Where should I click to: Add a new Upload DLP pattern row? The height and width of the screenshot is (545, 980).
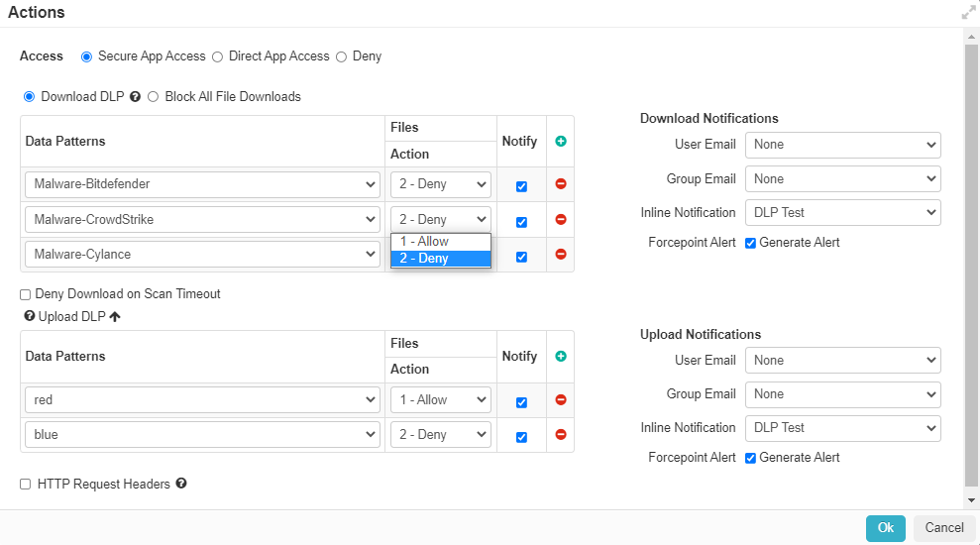coord(561,357)
